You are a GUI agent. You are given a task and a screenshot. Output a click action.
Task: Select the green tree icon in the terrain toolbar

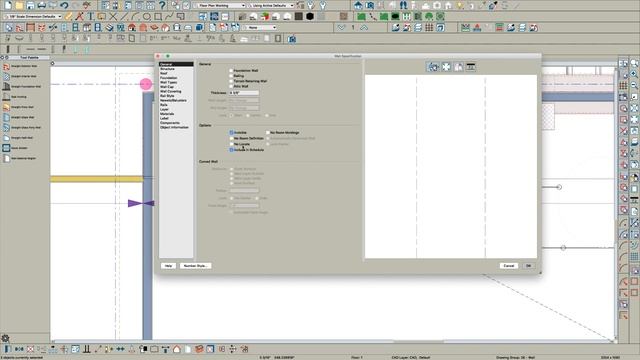(429, 17)
